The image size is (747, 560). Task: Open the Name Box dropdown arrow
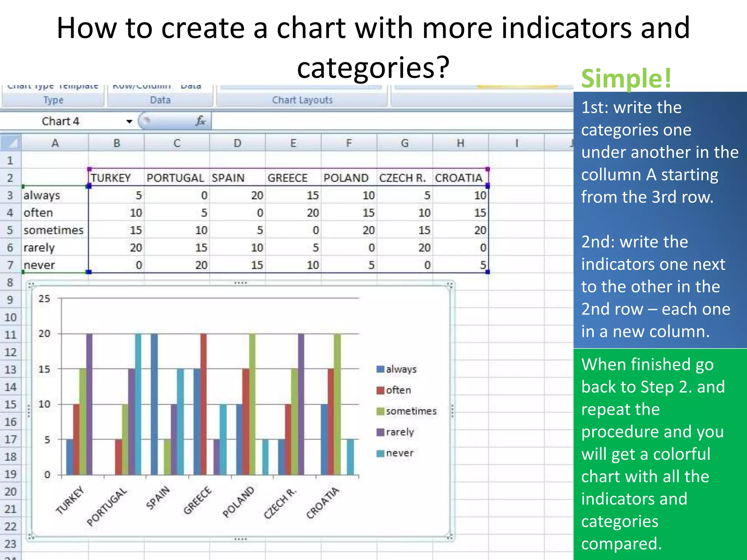click(129, 121)
